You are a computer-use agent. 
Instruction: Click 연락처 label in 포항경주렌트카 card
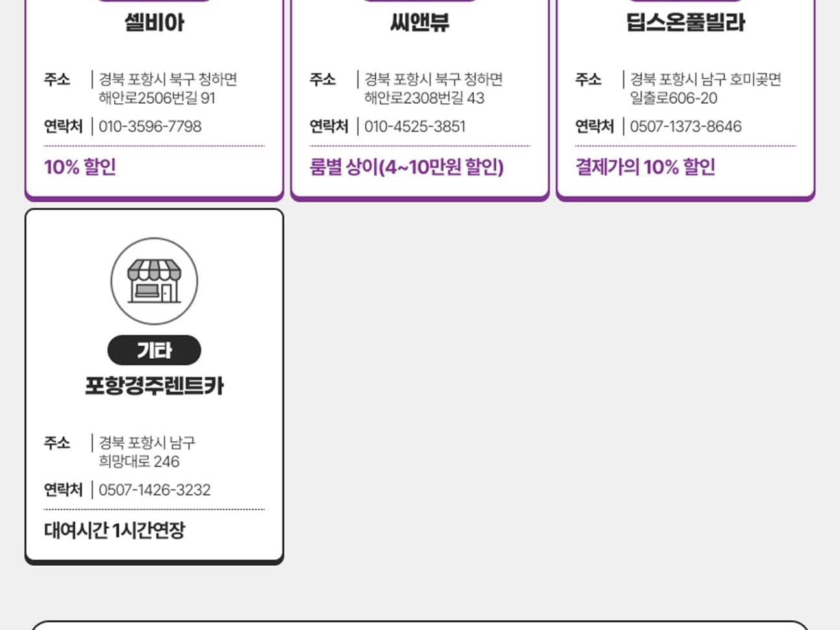pos(63,490)
